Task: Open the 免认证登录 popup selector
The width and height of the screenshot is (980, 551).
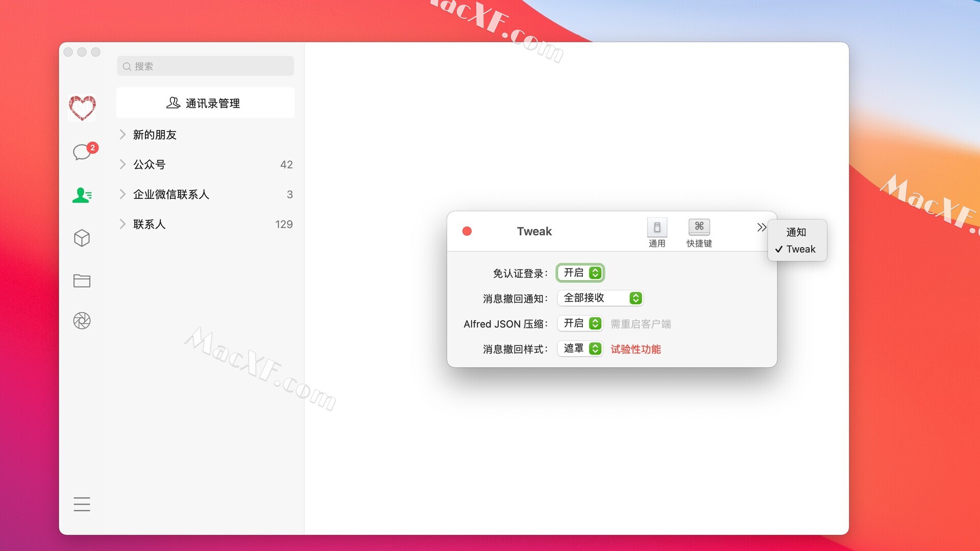Action: pyautogui.click(x=581, y=273)
